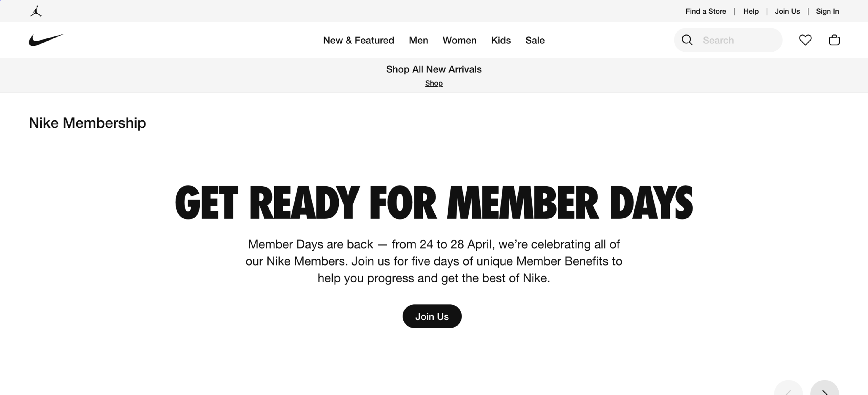Click the Join Us hero button
The width and height of the screenshot is (868, 395).
coord(432,316)
